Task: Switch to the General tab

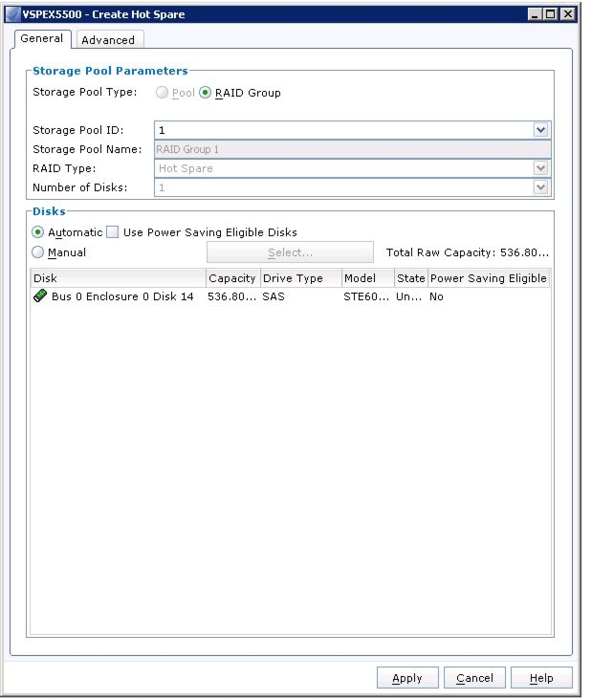Action: [x=42, y=39]
